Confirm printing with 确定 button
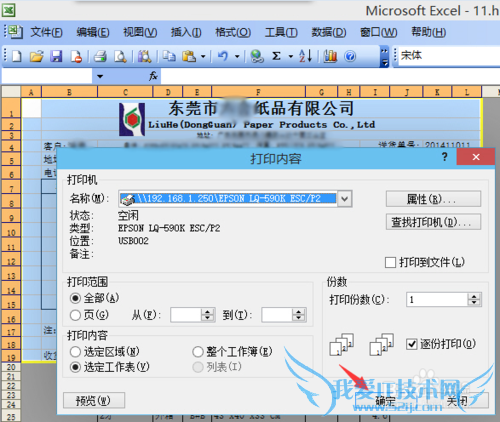The image size is (500, 422). tap(386, 400)
